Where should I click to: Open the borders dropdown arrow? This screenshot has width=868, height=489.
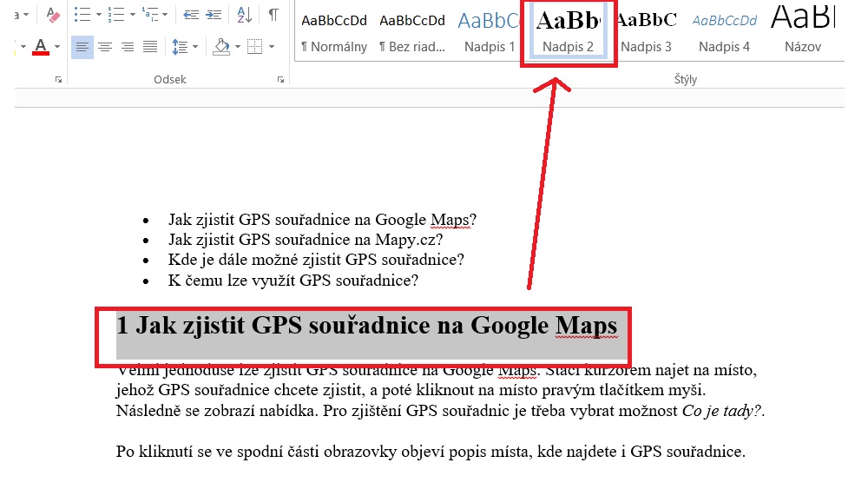pos(271,47)
